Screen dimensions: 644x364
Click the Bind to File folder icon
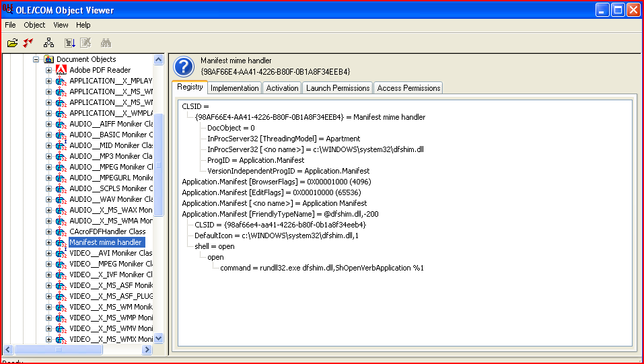pos(12,43)
